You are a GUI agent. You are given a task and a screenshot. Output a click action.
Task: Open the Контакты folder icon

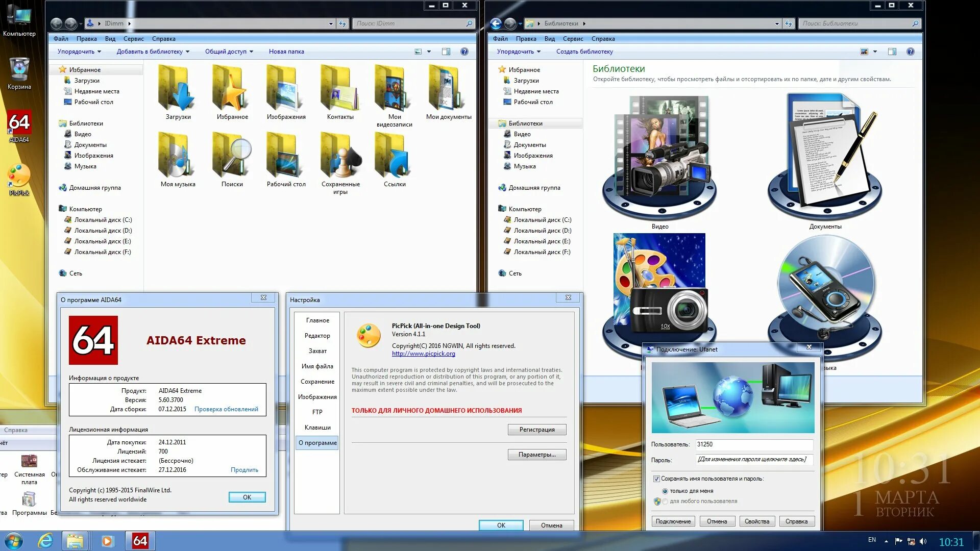pyautogui.click(x=340, y=89)
